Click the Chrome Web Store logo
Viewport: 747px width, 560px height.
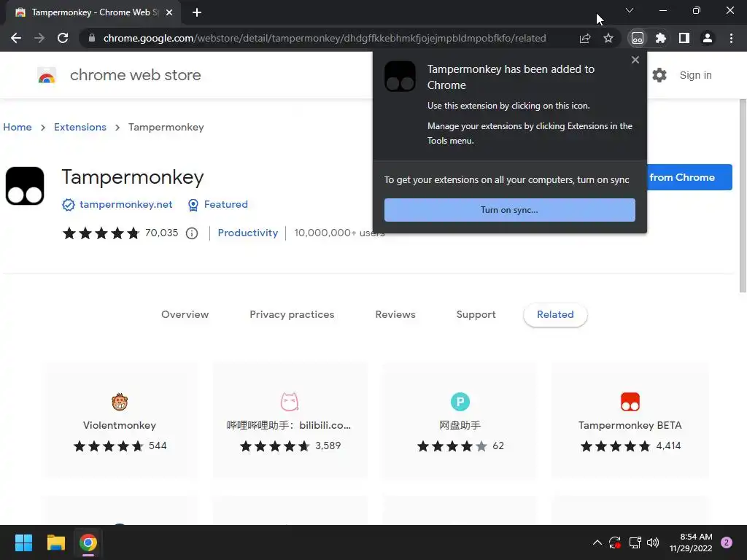47,75
